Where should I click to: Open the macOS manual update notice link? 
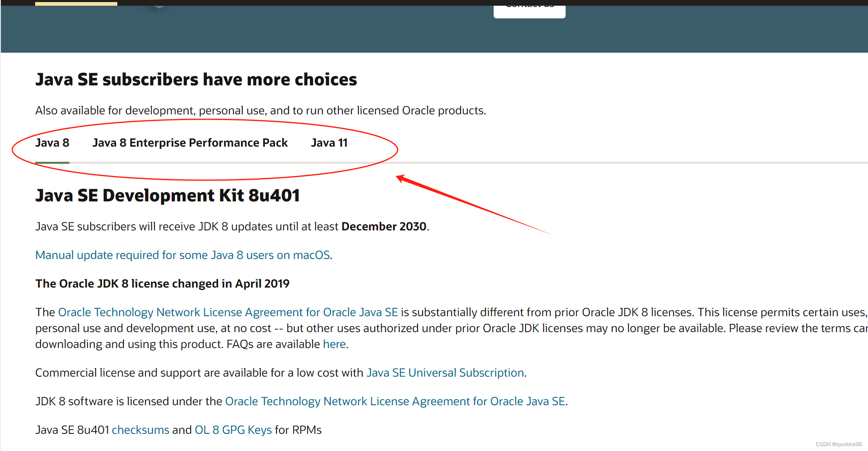click(183, 255)
